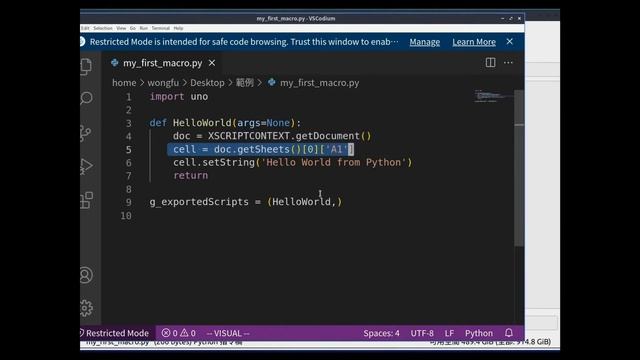Open the notifications bell in status bar
Viewport: 640px width, 360px height.
509,333
